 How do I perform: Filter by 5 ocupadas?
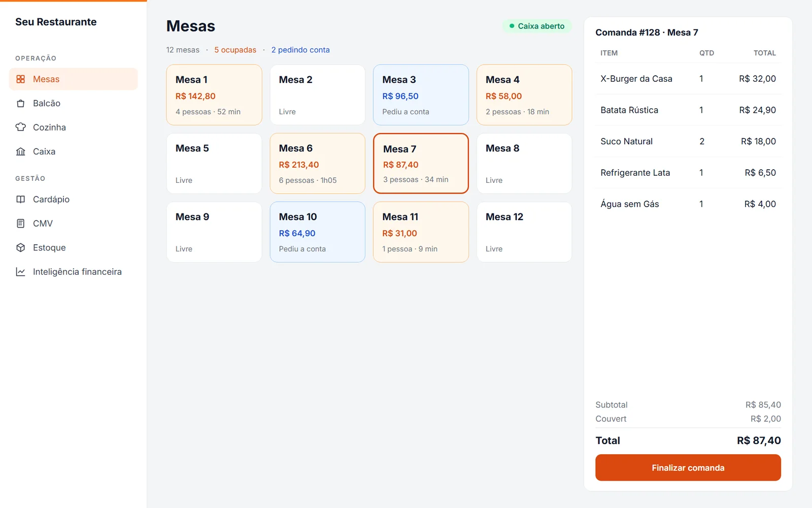click(x=235, y=50)
